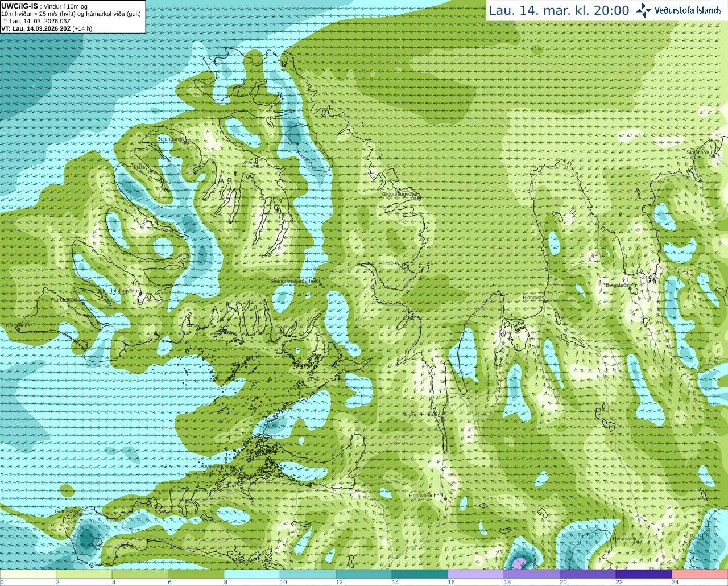Click the Gufuskálar station label
Viewport: 728px width, 586px height.
tap(67, 511)
